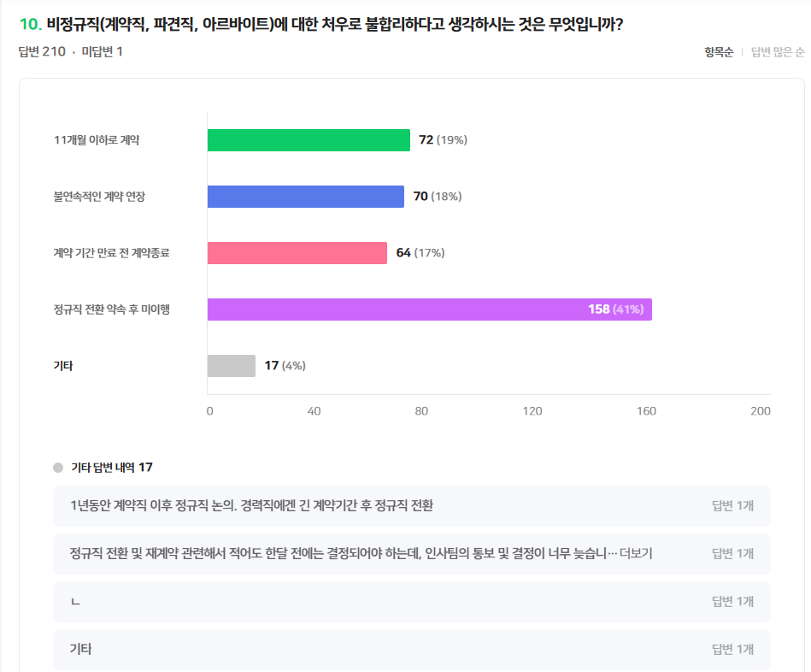This screenshot has width=811, height=672.
Task: Click the "답변 210" response count
Action: tap(42, 52)
